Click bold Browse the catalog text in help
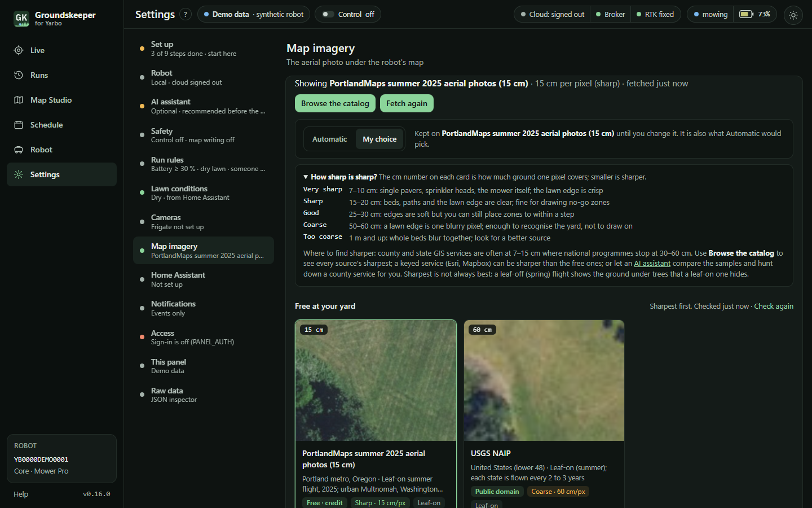 [x=741, y=253]
